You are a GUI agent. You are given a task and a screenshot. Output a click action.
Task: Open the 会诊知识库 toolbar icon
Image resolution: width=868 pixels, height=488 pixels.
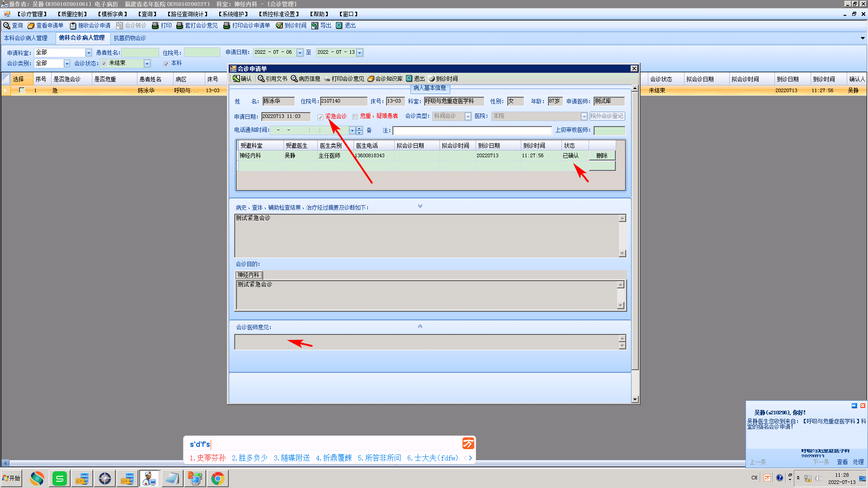(x=371, y=79)
